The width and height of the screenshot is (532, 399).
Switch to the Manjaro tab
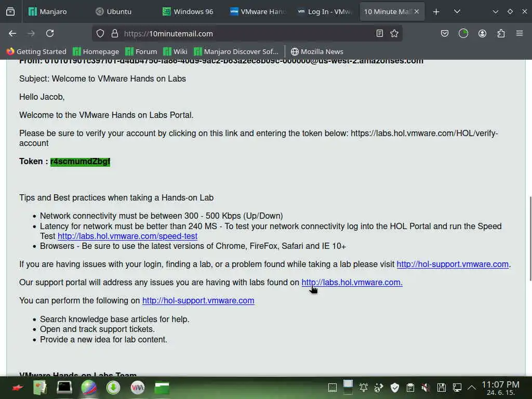click(54, 11)
